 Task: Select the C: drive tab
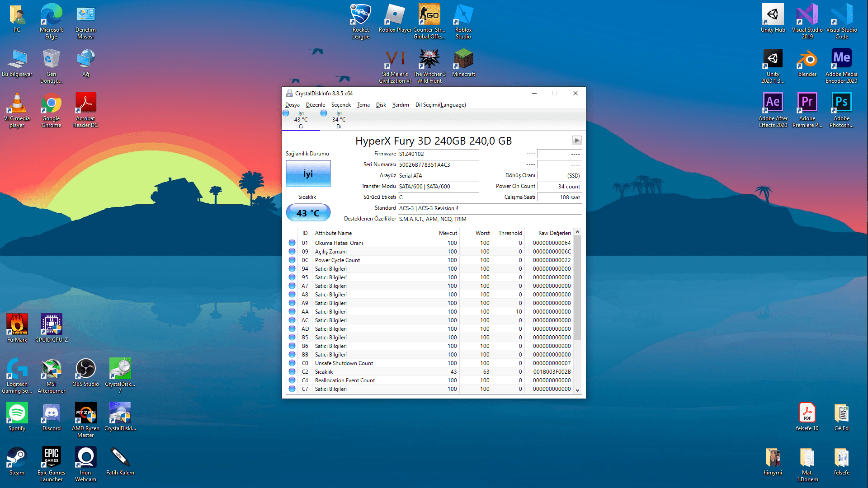pos(301,120)
